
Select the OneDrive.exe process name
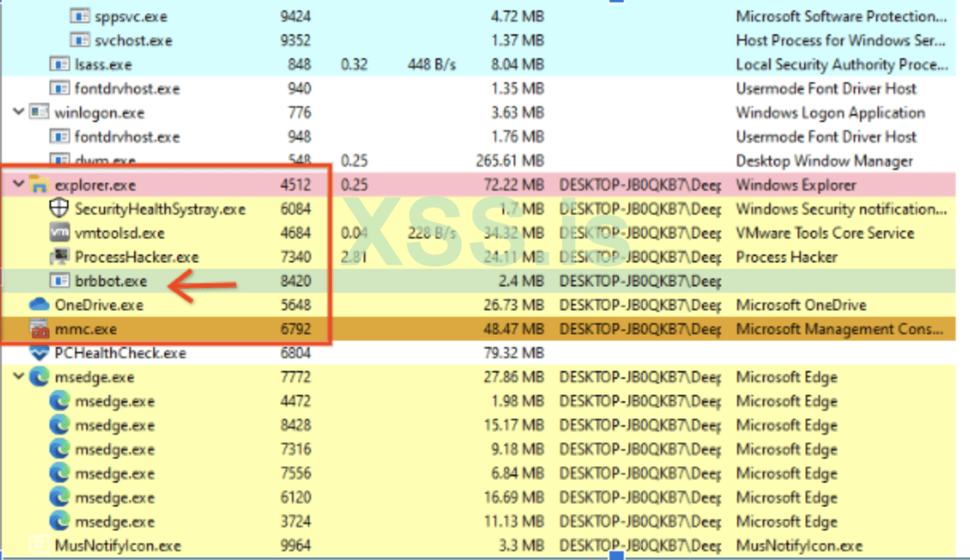click(99, 305)
